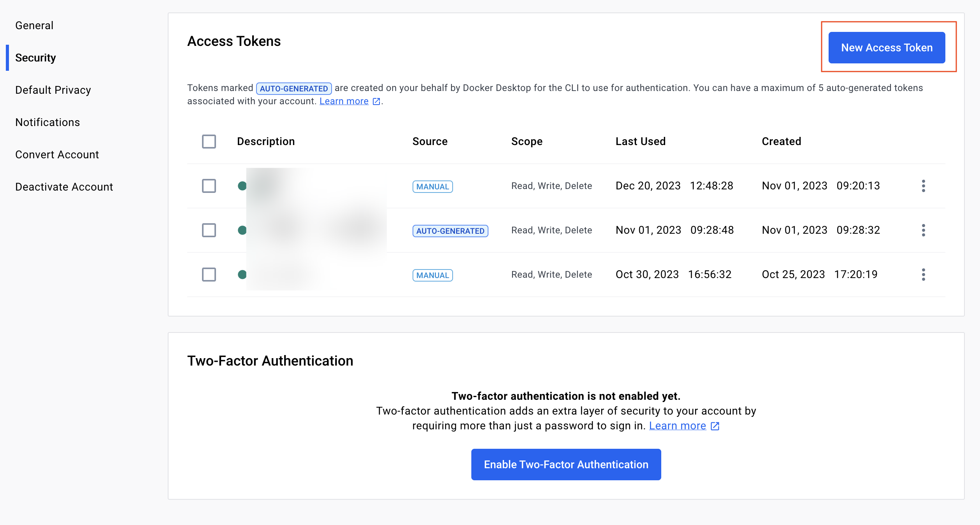Open Learn more link about auto-generated tokens
This screenshot has height=525, width=980.
pyautogui.click(x=344, y=101)
